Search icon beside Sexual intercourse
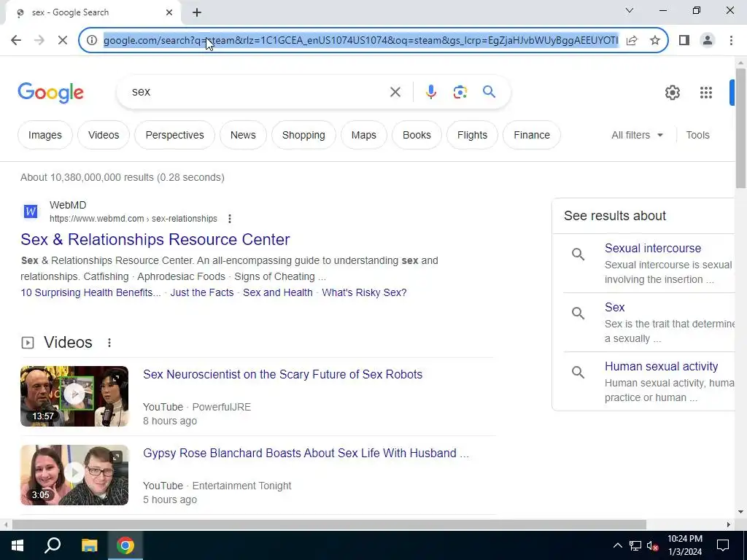 coord(578,254)
